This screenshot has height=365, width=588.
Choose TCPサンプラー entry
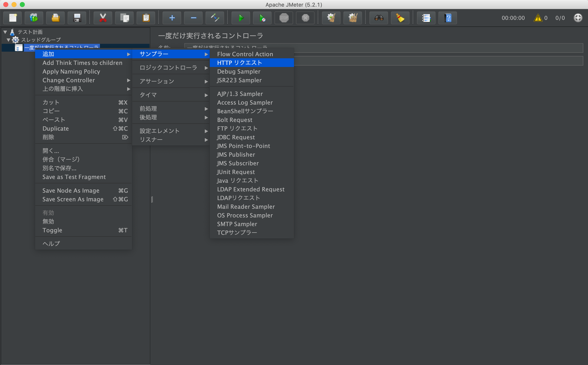point(252,233)
